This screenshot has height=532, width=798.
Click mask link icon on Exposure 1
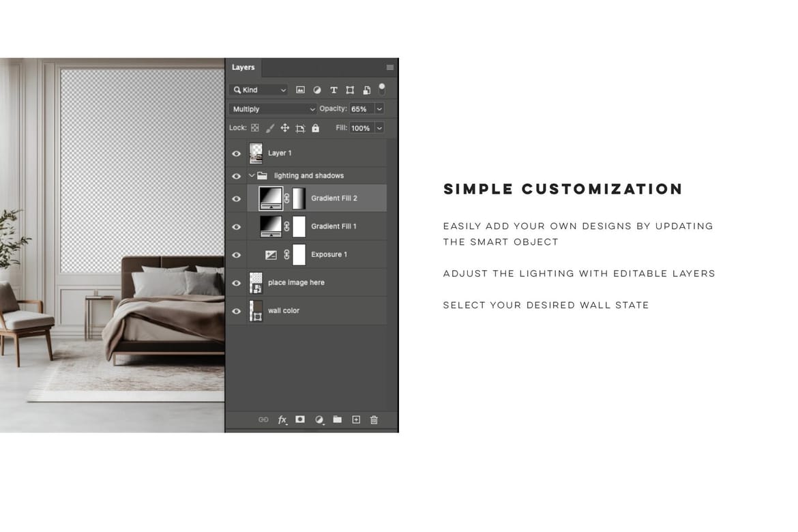coord(287,254)
